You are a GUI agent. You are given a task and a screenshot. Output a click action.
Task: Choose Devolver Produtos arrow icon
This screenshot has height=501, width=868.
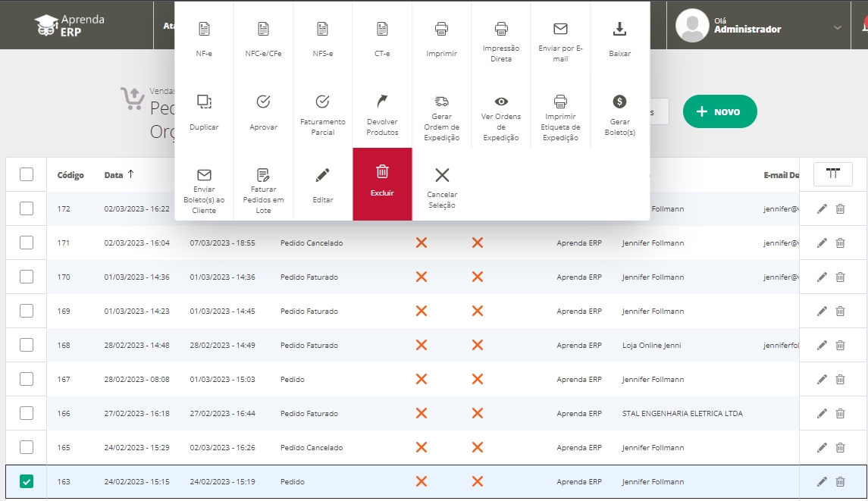382,102
